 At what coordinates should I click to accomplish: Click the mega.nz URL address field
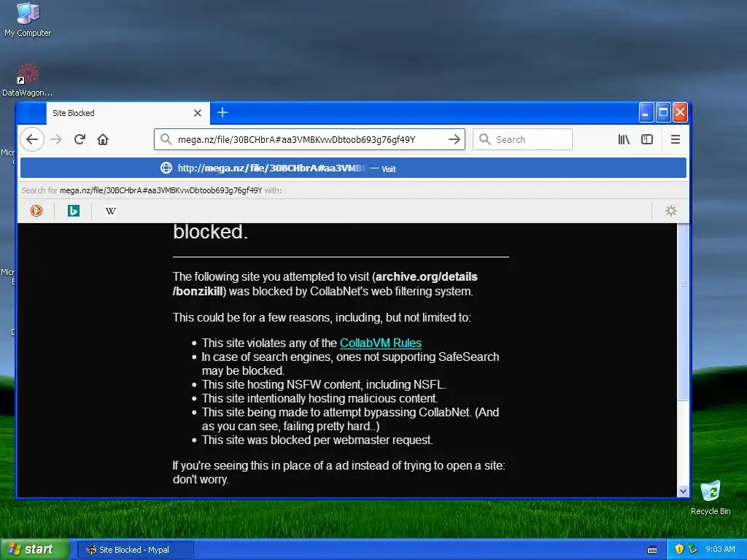coord(309,139)
